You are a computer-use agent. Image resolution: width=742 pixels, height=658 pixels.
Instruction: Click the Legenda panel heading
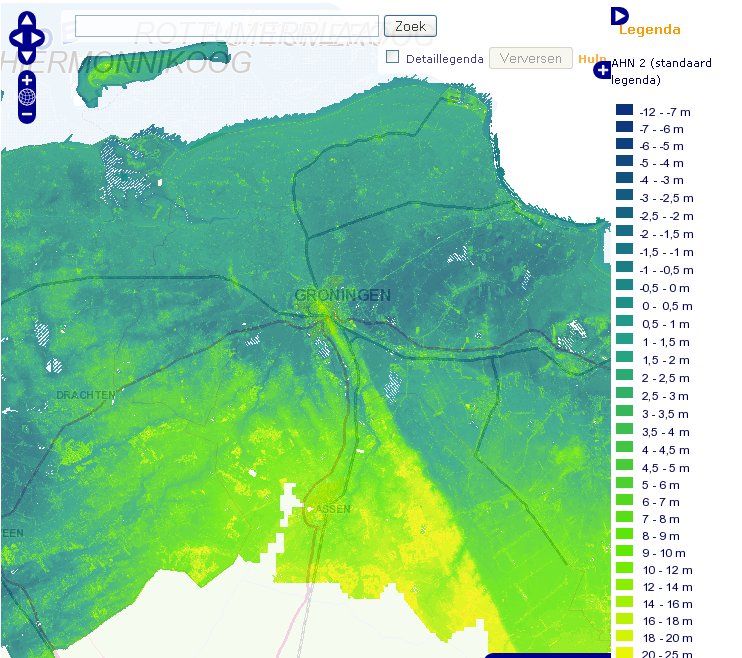[x=649, y=30]
